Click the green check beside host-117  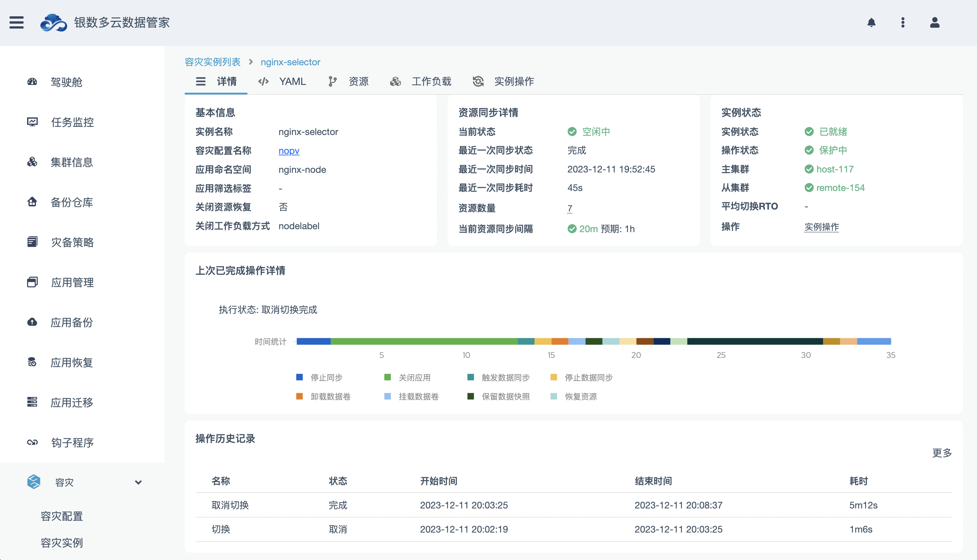coord(809,169)
